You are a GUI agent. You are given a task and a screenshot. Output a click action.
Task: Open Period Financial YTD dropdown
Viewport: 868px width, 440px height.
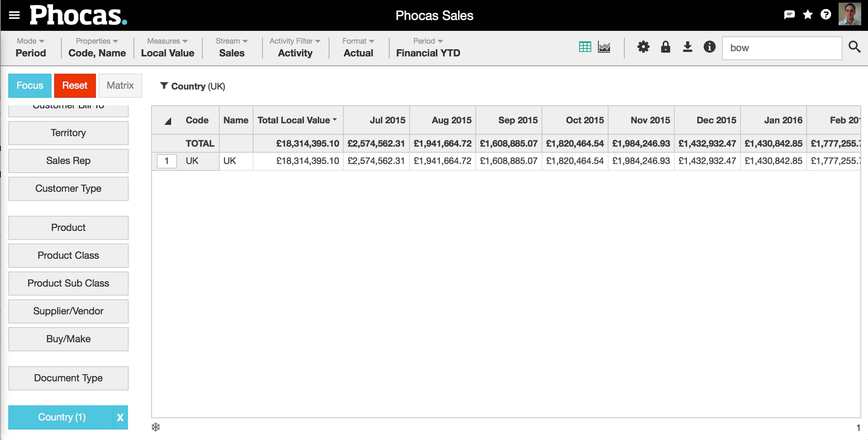point(428,47)
